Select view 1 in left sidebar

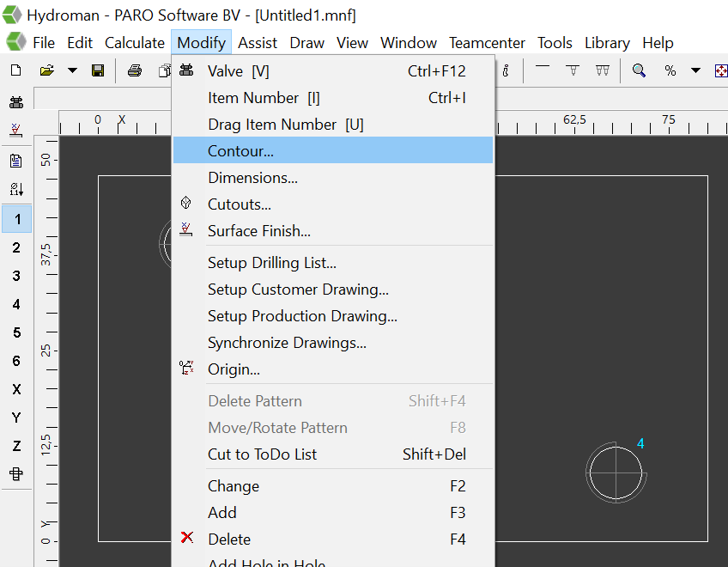tap(17, 219)
